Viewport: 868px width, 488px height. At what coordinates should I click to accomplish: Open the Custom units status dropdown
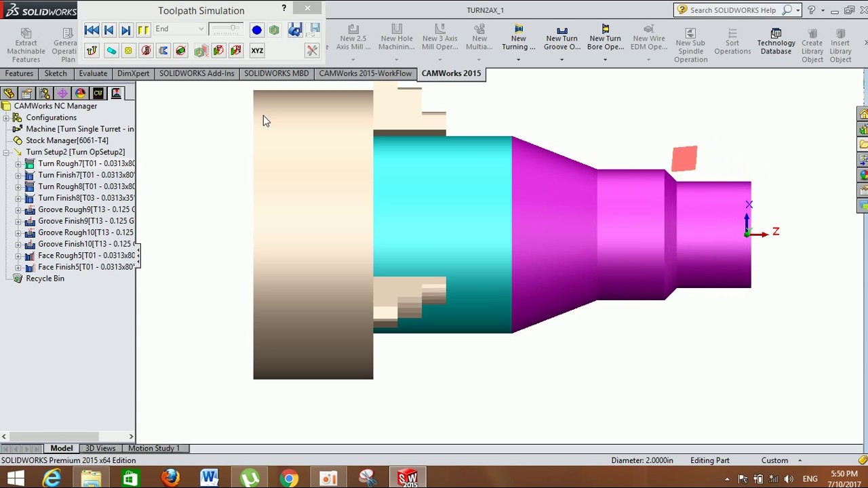click(800, 460)
